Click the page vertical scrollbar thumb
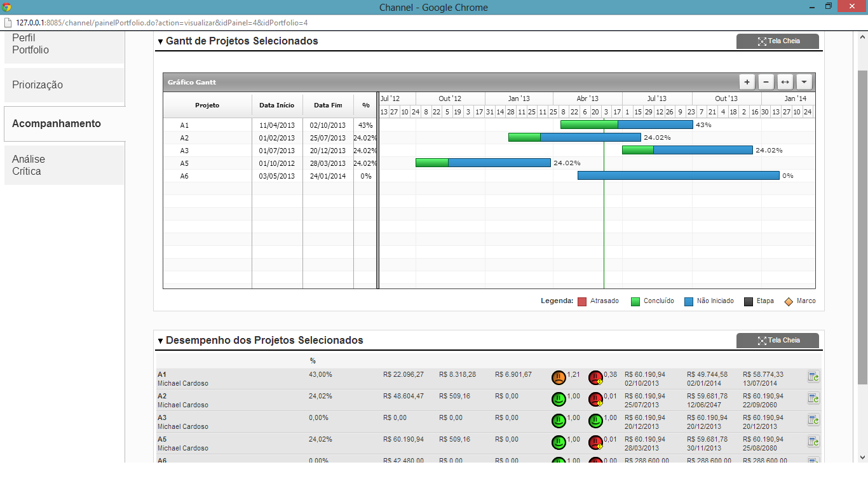This screenshot has width=868, height=488. click(x=862, y=227)
